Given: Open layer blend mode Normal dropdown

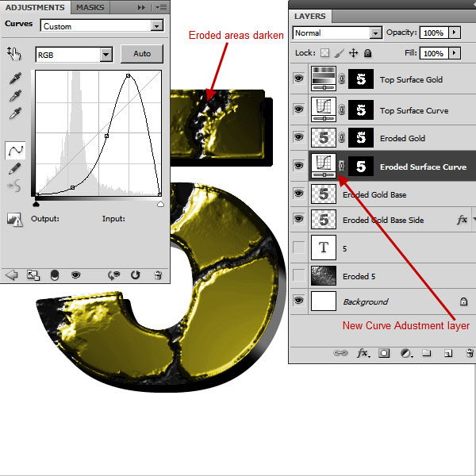Looking at the screenshot, I should [375, 33].
